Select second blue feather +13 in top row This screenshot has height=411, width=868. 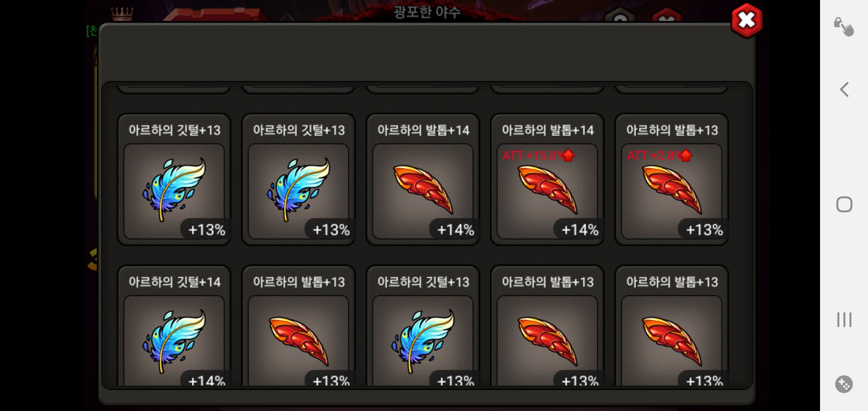(298, 179)
